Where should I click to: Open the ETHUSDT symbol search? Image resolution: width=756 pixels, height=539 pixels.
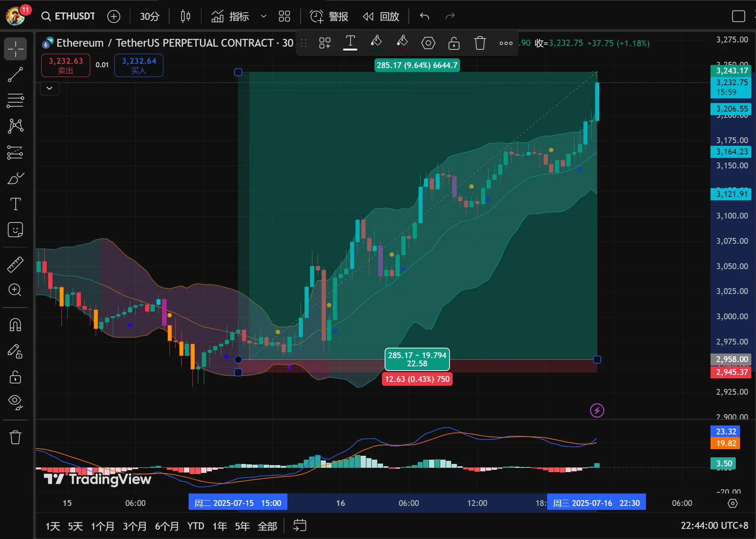[x=68, y=16]
